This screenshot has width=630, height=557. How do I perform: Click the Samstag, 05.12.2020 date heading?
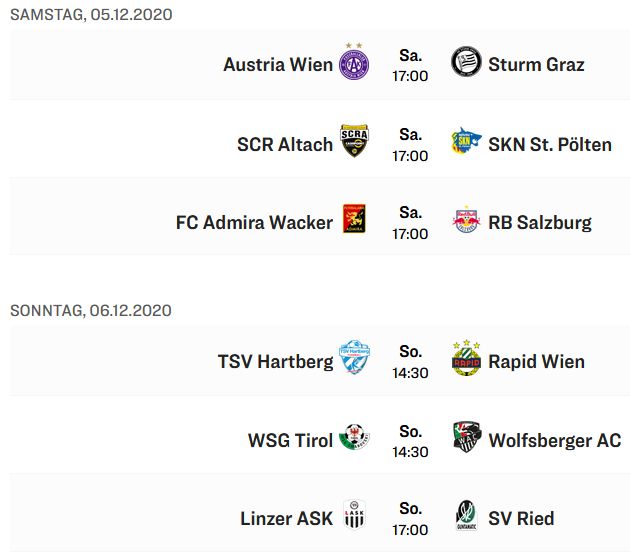point(91,15)
